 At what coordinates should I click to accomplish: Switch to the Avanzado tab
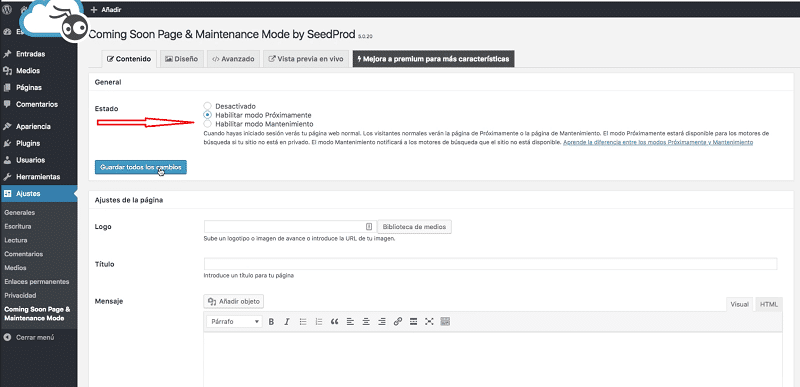234,59
